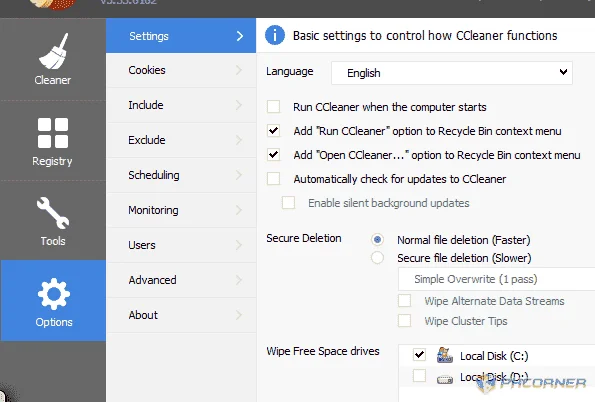Viewport: 595px width, 402px height.
Task: Open the Exclude options tab
Action: tap(181, 140)
